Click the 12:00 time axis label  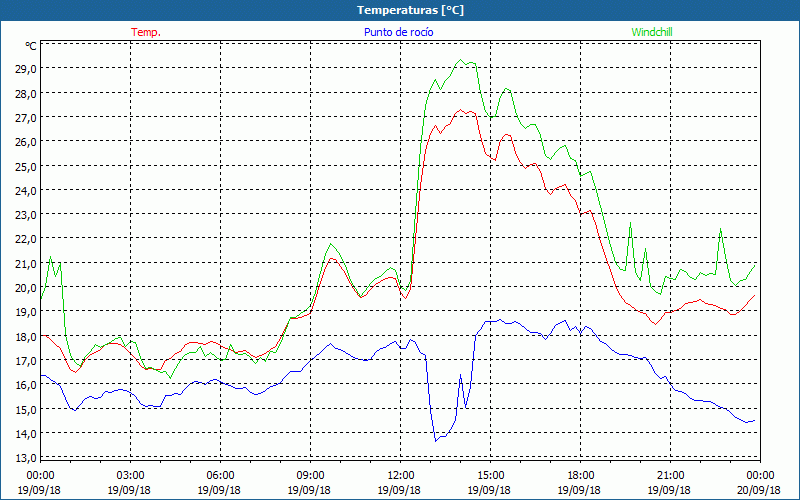pyautogui.click(x=401, y=476)
